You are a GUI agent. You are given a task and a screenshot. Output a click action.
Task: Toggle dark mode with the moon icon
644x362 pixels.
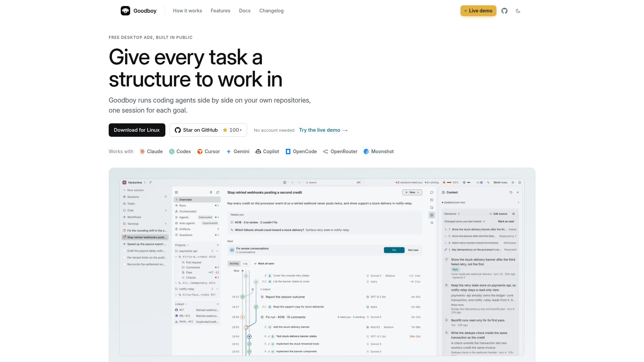518,11
